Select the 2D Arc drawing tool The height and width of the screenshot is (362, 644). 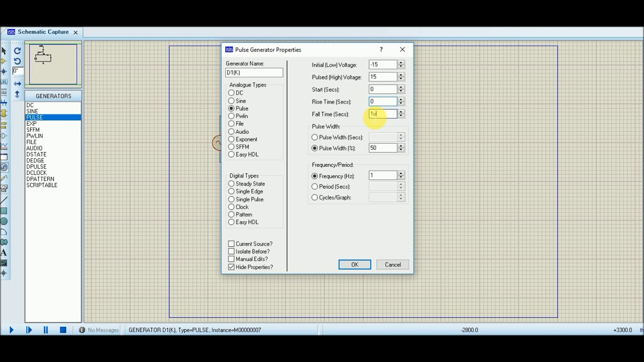pos(4,232)
